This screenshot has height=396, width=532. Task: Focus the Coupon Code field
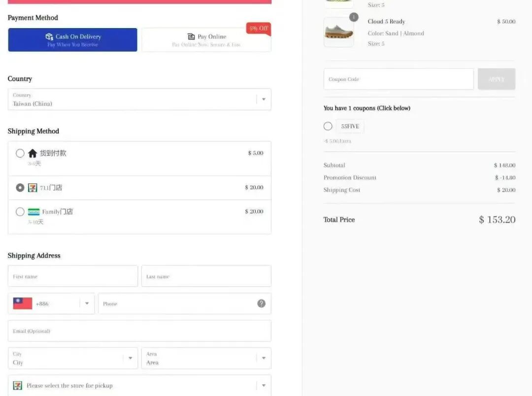tap(399, 79)
